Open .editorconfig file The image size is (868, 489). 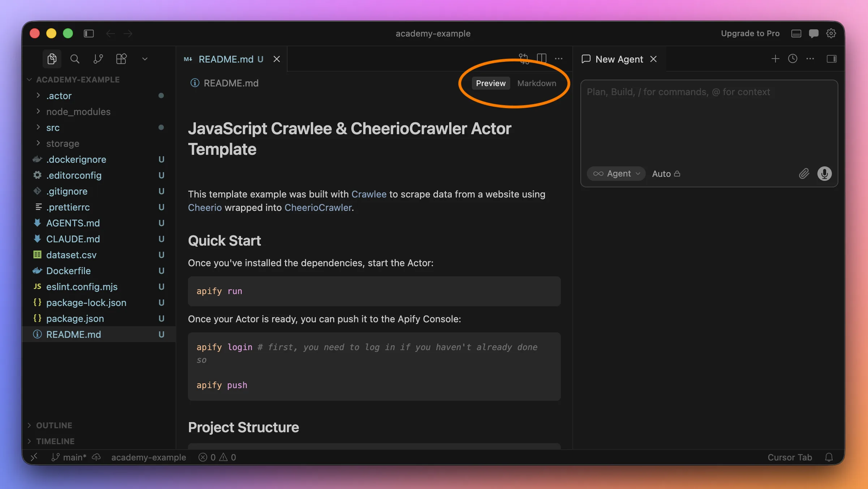(x=98, y=175)
